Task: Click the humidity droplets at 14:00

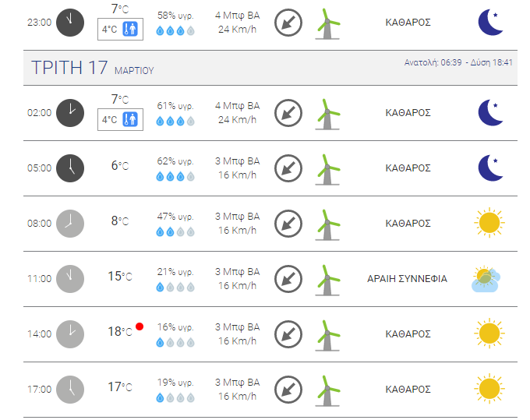Action: [x=175, y=343]
